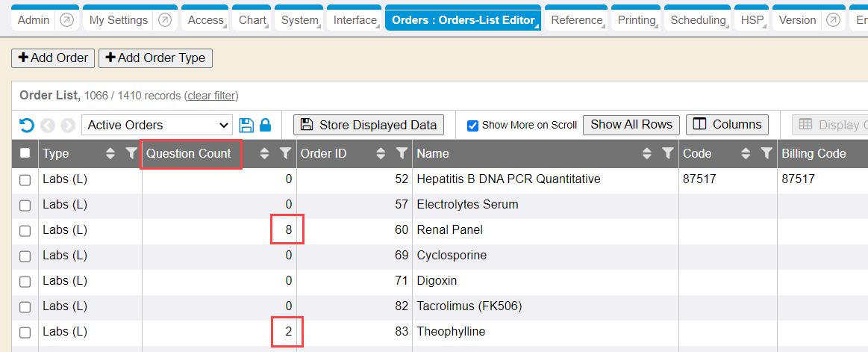
Task: Sort the list by Code column
Action: [x=746, y=153]
